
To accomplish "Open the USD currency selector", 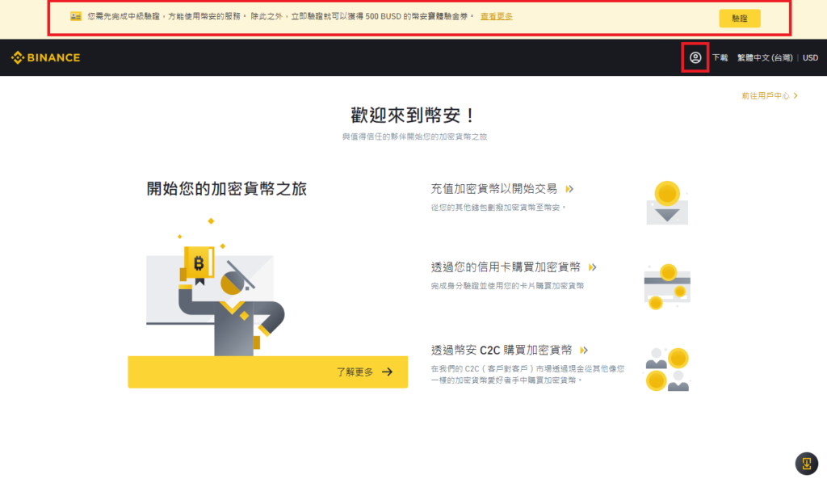I will 810,57.
